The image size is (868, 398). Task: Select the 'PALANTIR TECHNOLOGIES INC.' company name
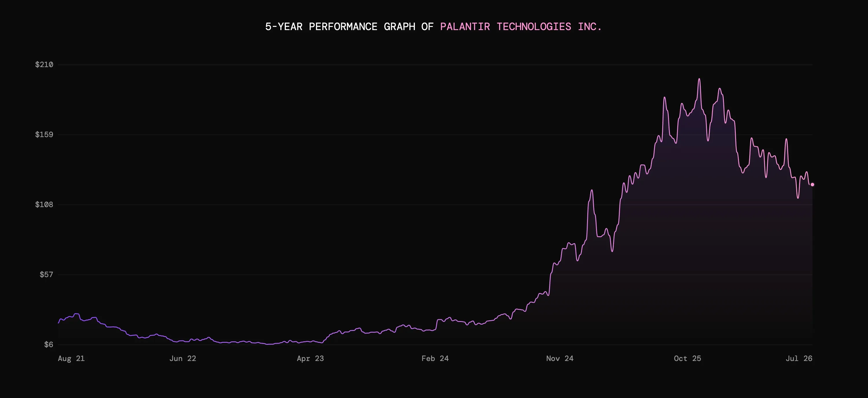point(521,27)
